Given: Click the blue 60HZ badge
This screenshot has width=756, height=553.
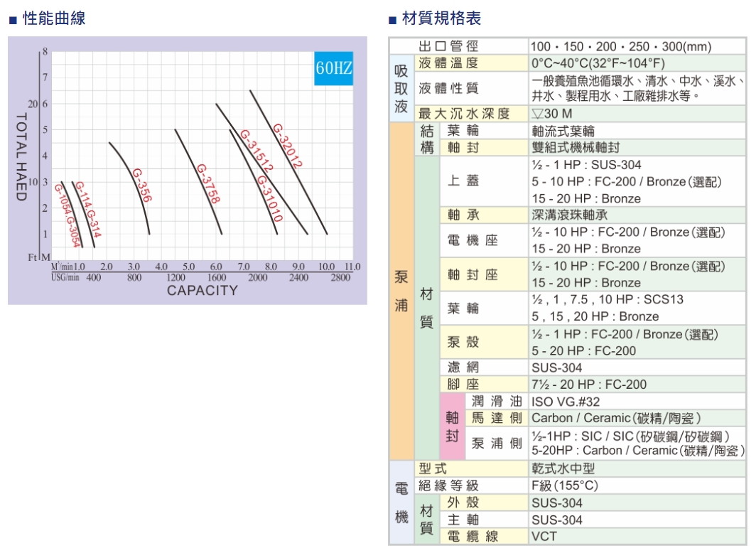Looking at the screenshot, I should click(x=333, y=69).
